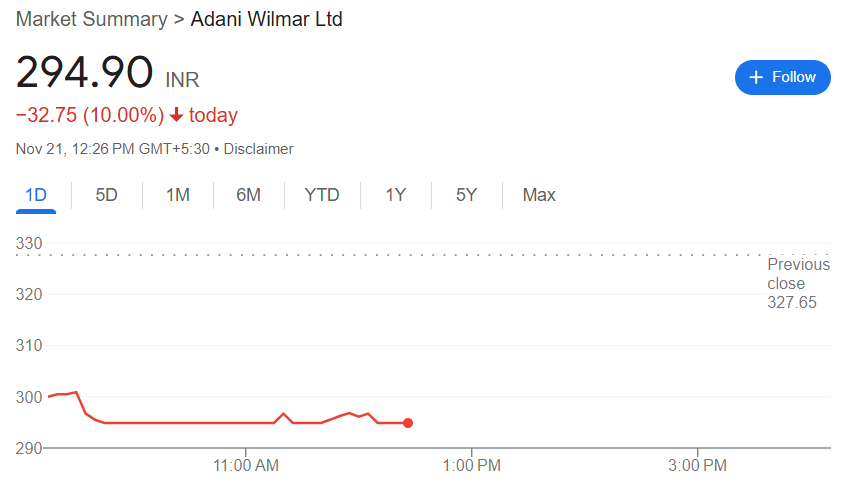Viewport: 864px width, 484px height.
Task: Click the red down arrow icon
Action: coord(177,116)
